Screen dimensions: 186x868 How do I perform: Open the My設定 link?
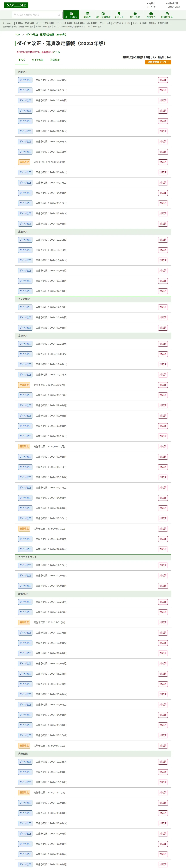coord(152,3)
